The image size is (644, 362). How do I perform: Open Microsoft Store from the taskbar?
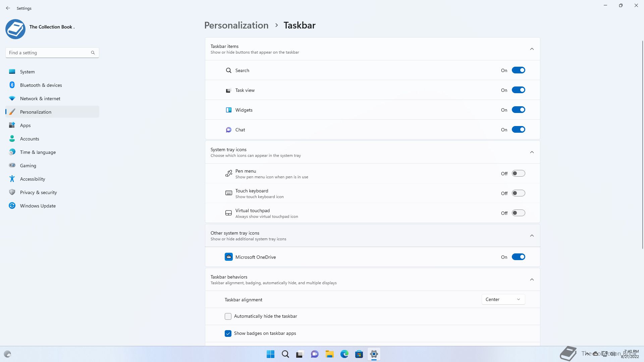(x=359, y=354)
